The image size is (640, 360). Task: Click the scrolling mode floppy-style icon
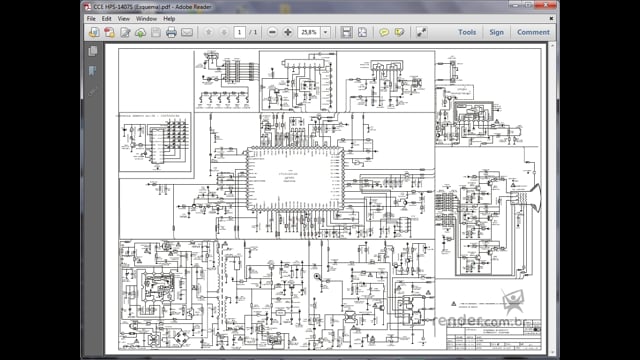coord(347,32)
